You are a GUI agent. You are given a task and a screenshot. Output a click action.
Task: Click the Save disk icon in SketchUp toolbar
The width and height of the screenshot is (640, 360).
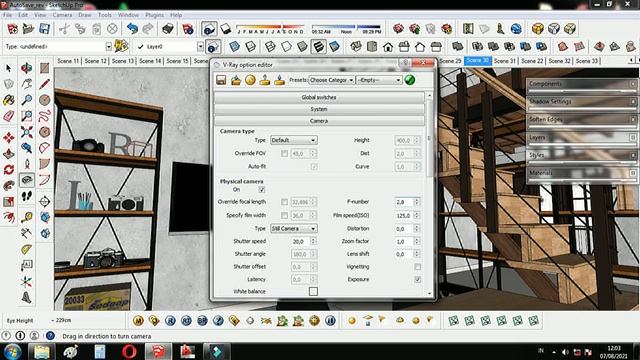44,29
